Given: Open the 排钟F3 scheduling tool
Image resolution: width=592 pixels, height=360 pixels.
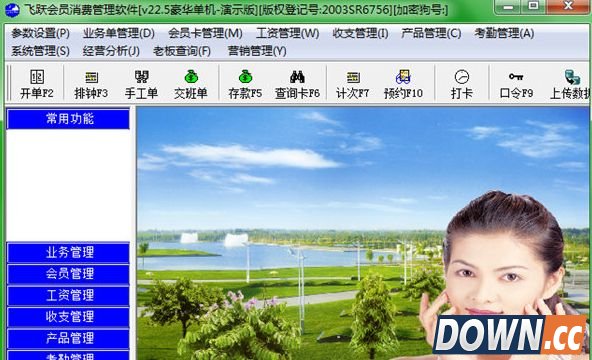Looking at the screenshot, I should click(91, 77).
